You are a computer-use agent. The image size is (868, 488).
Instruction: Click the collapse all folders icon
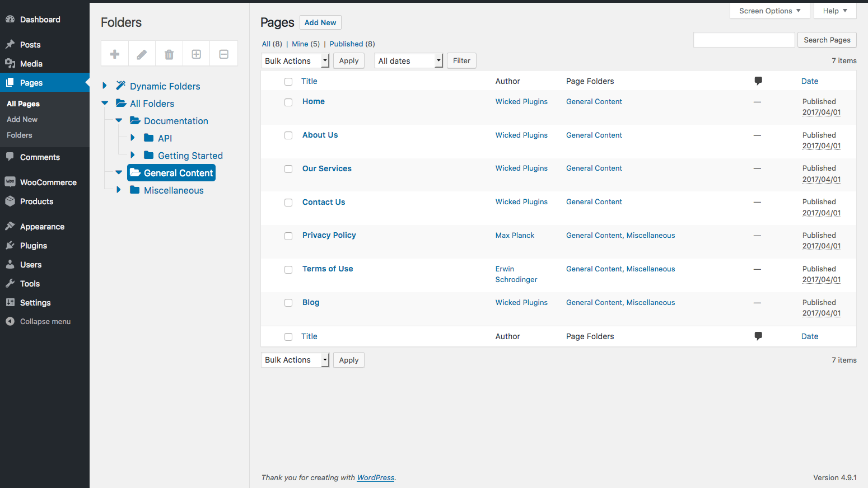(x=224, y=54)
